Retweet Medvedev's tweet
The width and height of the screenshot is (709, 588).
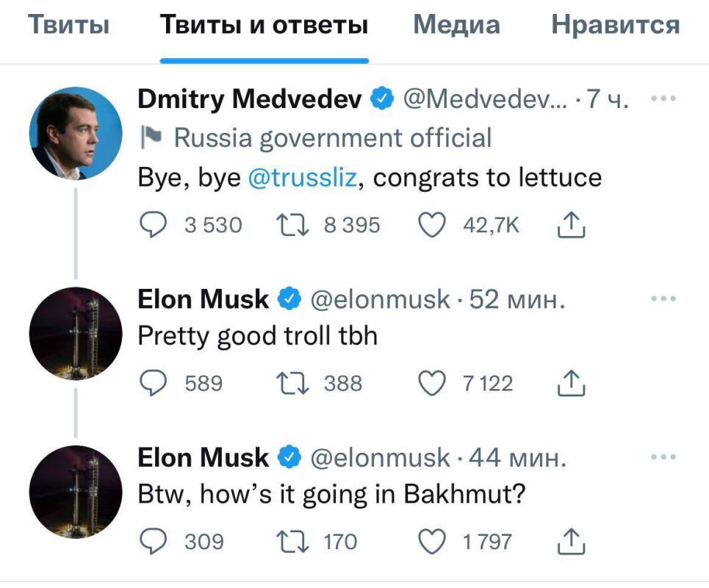pyautogui.click(x=291, y=225)
